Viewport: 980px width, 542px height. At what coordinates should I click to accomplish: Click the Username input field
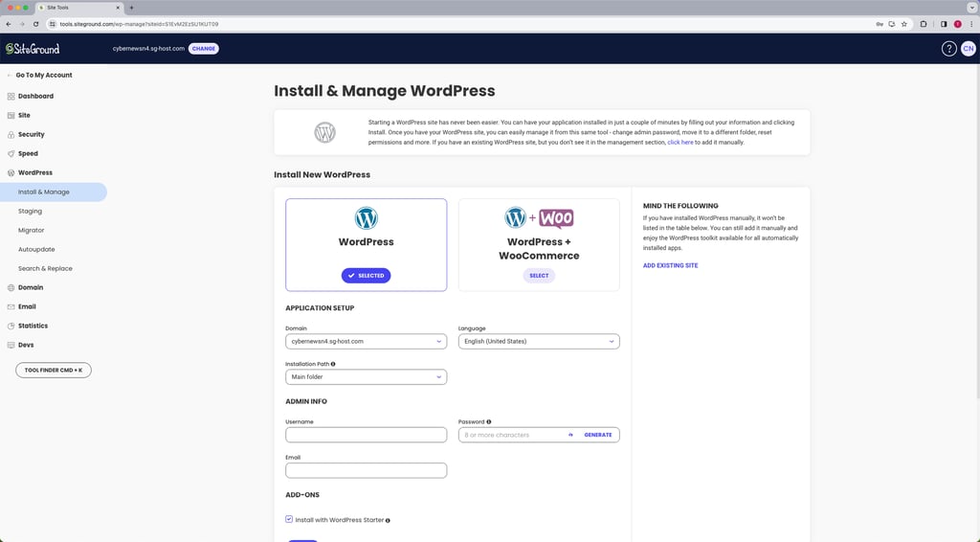click(366, 435)
